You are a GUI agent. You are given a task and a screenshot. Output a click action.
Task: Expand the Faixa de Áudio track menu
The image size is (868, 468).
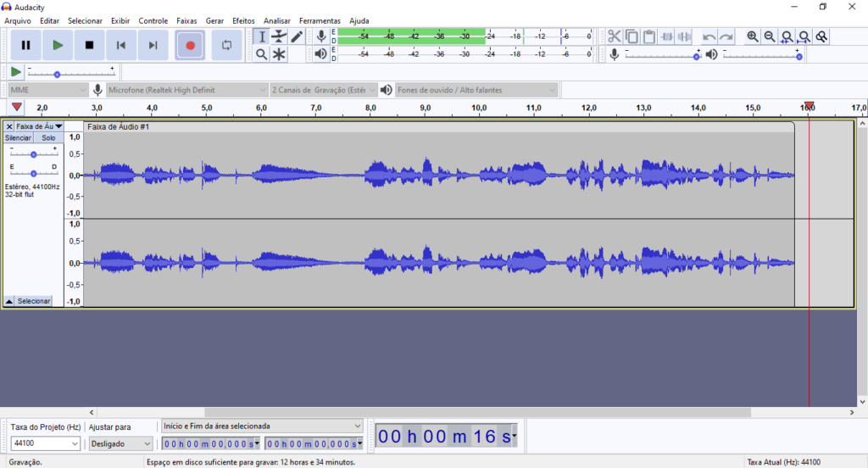pyautogui.click(x=40, y=126)
